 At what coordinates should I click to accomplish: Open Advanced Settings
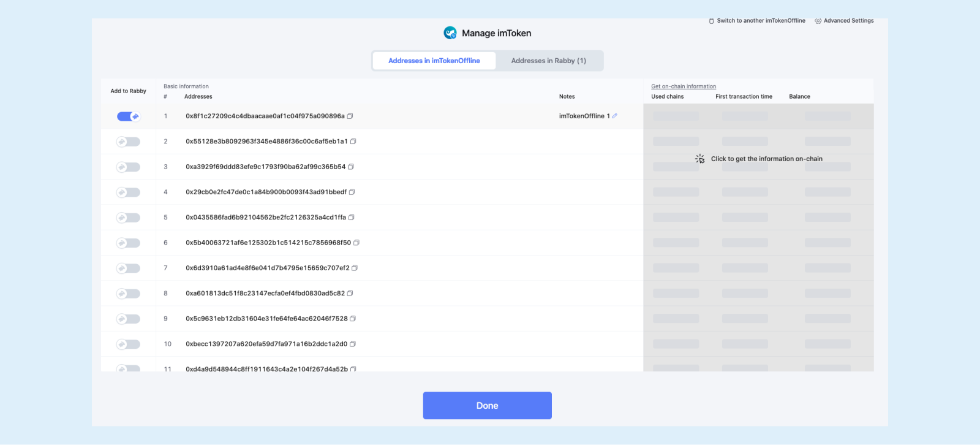click(844, 21)
